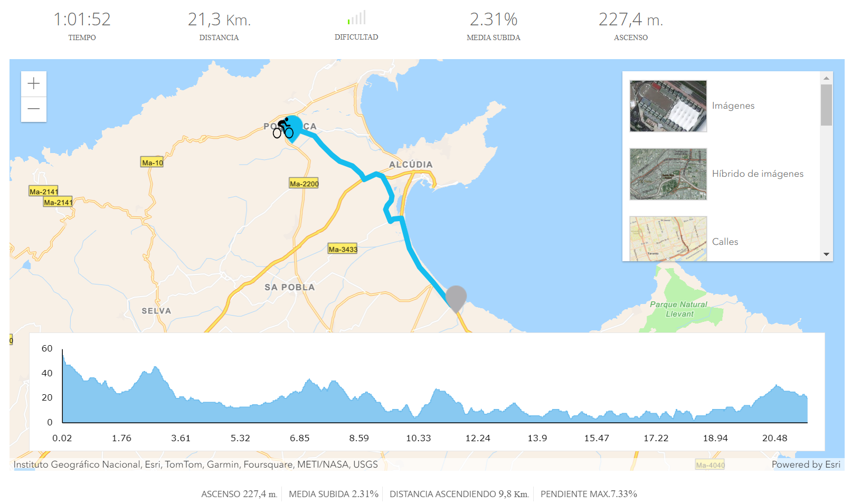The width and height of the screenshot is (851, 504).
Task: Zoom in on the map
Action: tap(34, 83)
